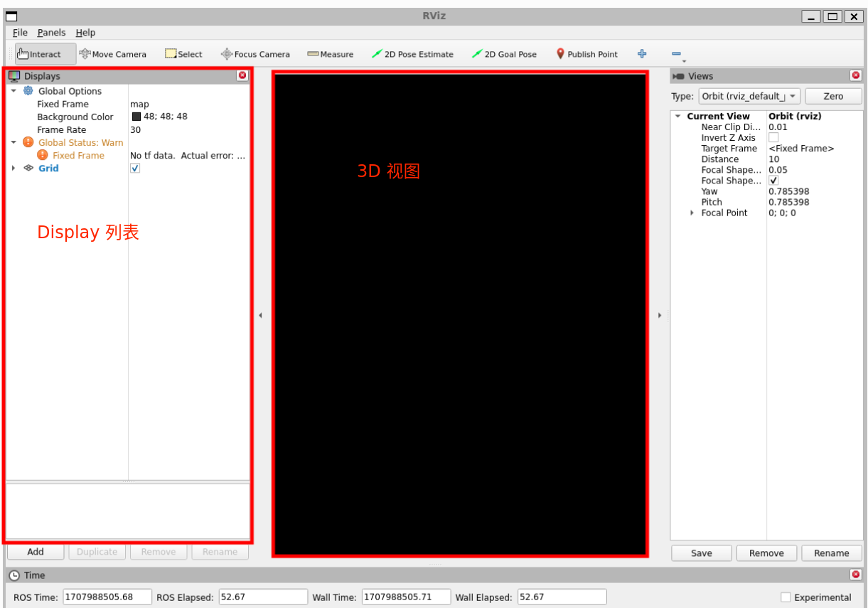Collapse the Global Status tree node
Image resolution: width=868 pixels, height=608 pixels.
[14, 142]
